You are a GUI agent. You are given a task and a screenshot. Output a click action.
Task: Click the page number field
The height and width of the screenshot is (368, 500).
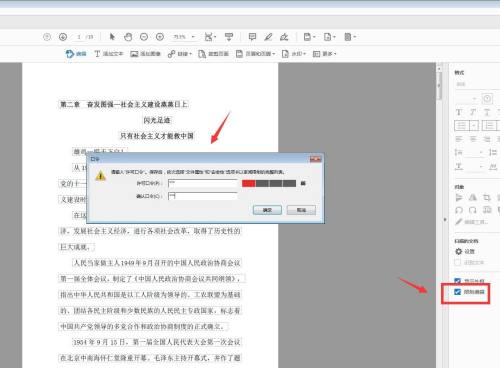click(x=79, y=37)
